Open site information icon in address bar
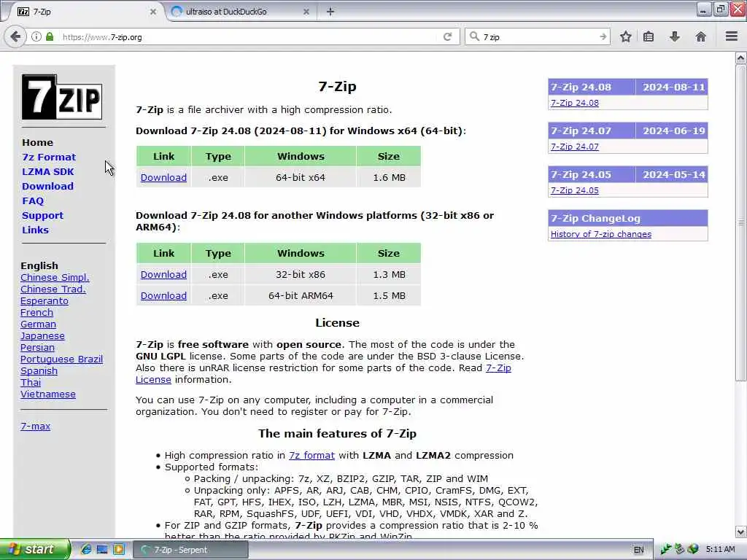 pyautogui.click(x=36, y=36)
